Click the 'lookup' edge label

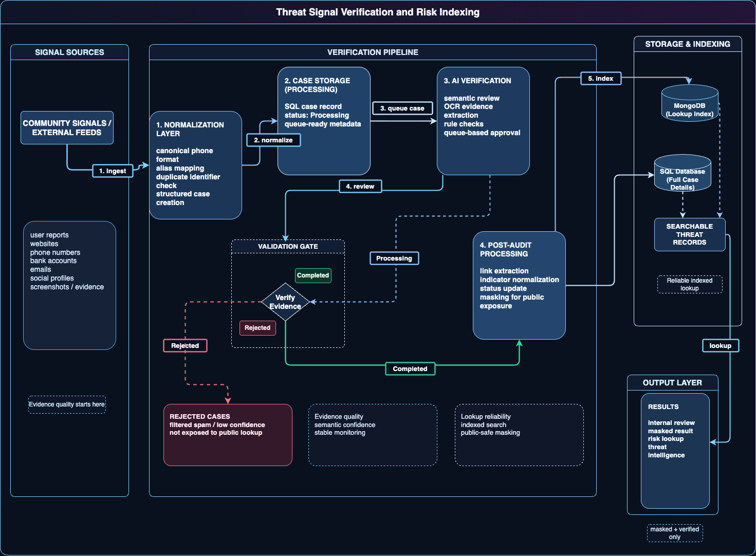pyautogui.click(x=720, y=346)
